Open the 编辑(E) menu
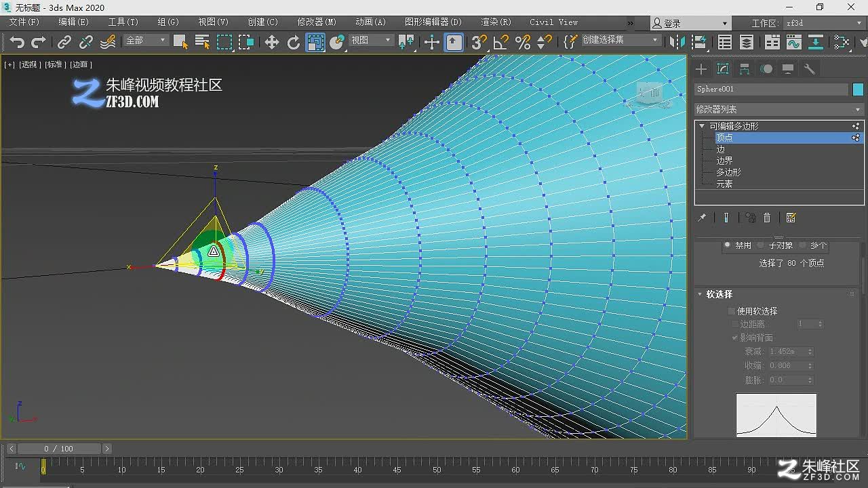 [x=73, y=22]
